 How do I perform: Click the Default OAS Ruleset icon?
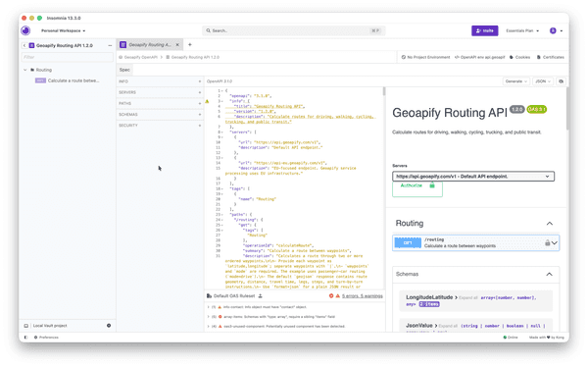coord(210,296)
